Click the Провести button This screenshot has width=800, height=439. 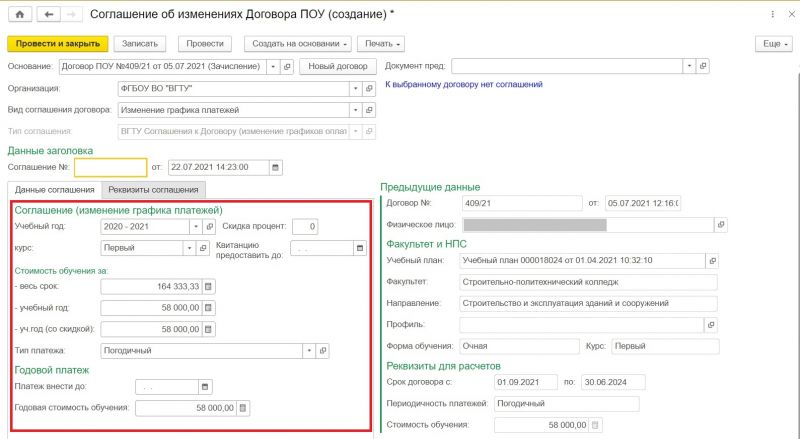pyautogui.click(x=205, y=44)
